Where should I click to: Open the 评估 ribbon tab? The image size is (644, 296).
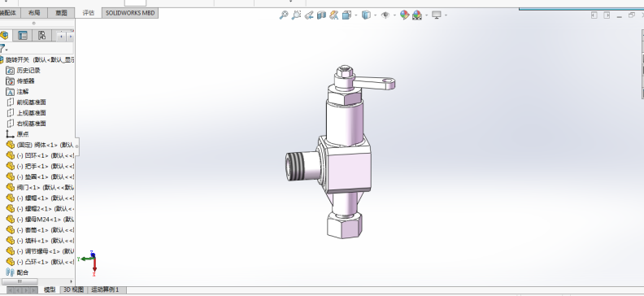[89, 13]
